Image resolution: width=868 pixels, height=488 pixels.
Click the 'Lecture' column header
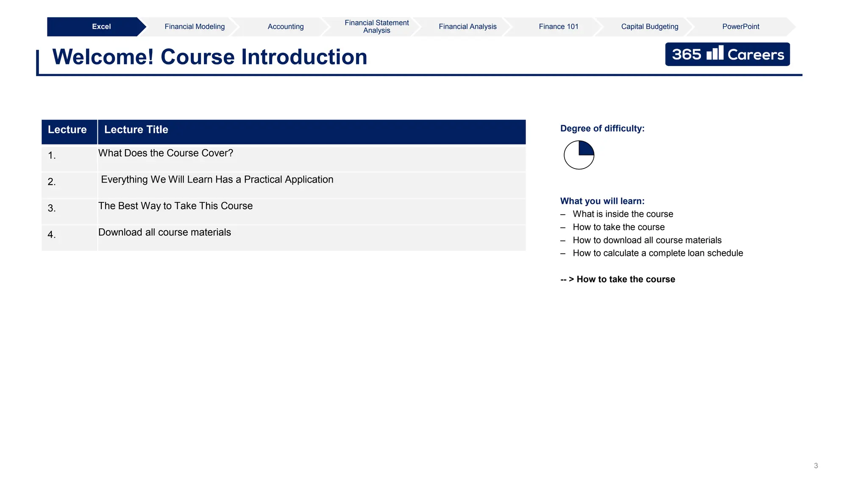70,132
